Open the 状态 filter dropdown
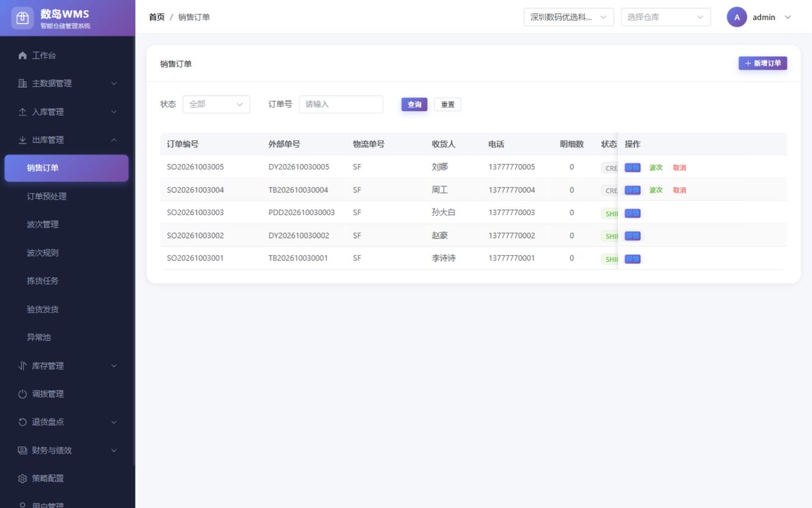812x508 pixels. pos(216,104)
